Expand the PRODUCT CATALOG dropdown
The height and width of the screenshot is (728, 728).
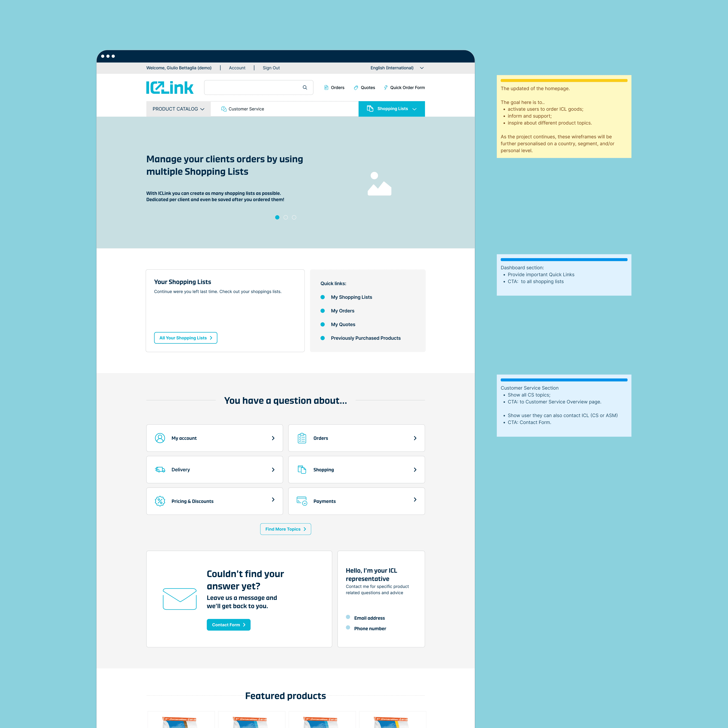[x=177, y=109]
